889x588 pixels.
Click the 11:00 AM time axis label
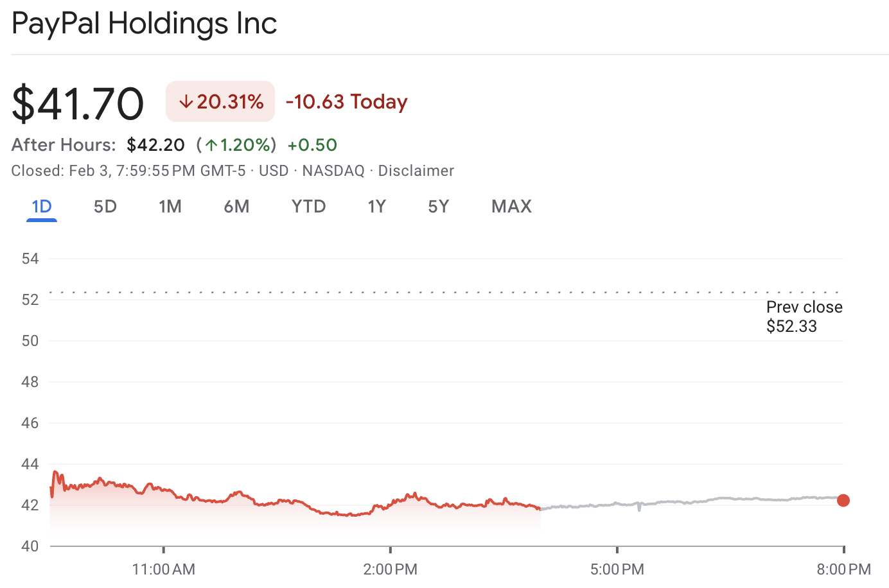click(163, 569)
